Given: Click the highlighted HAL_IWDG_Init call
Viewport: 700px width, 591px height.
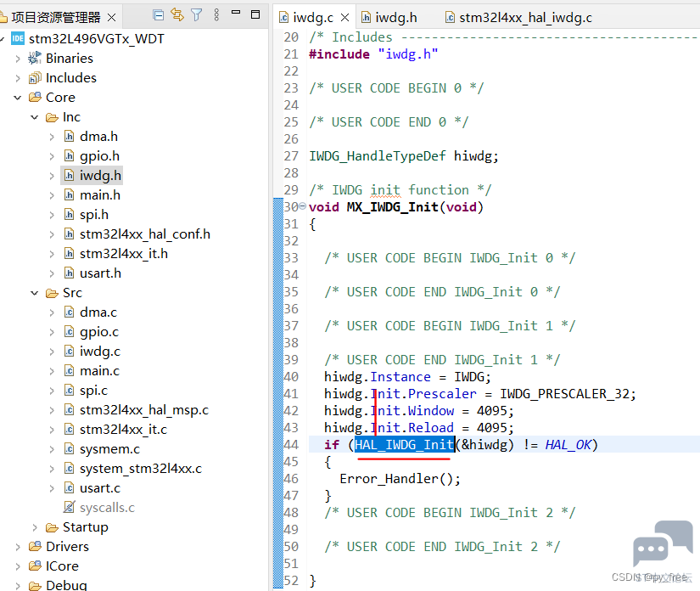Looking at the screenshot, I should coord(405,444).
